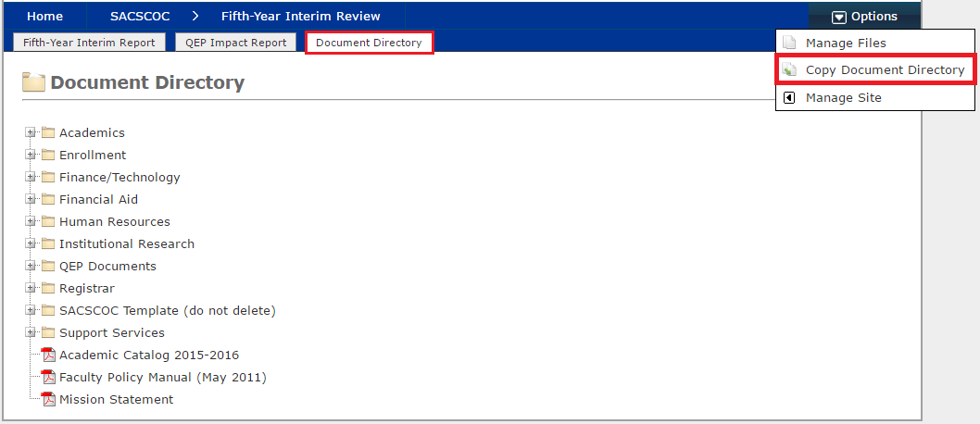This screenshot has height=424, width=980.
Task: Expand the Finance/Technology folder node
Action: (x=31, y=177)
